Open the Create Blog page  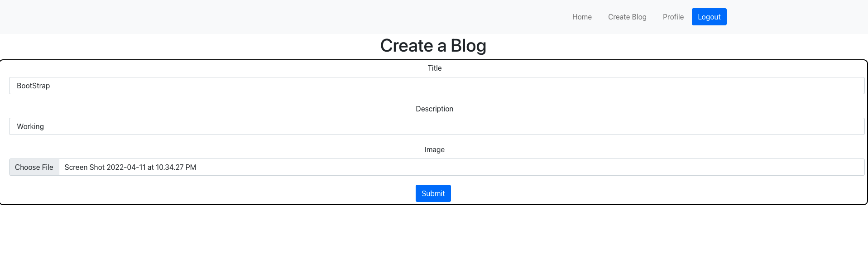pos(627,17)
